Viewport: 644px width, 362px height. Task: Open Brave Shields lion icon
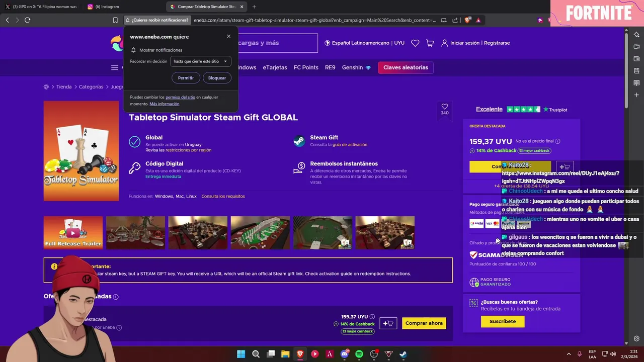pos(467,20)
